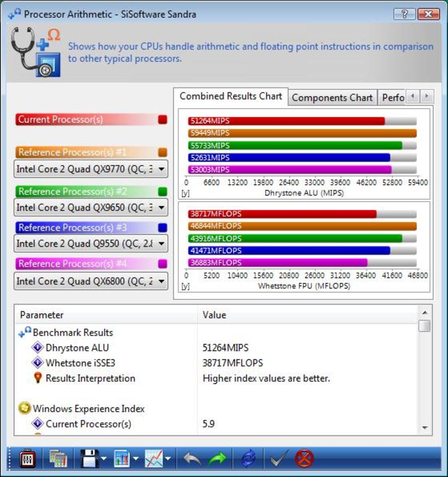Click the Reference Processor(s) #2 legend label

tap(73, 191)
